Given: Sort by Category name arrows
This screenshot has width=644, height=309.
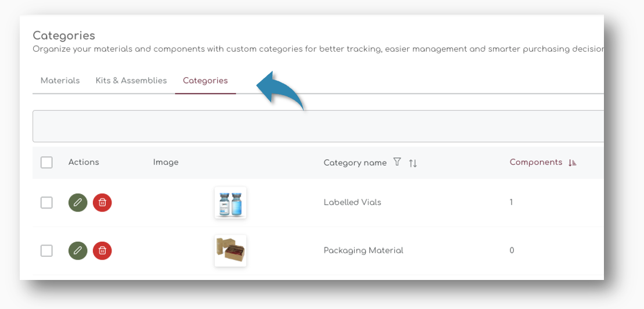Looking at the screenshot, I should 413,163.
